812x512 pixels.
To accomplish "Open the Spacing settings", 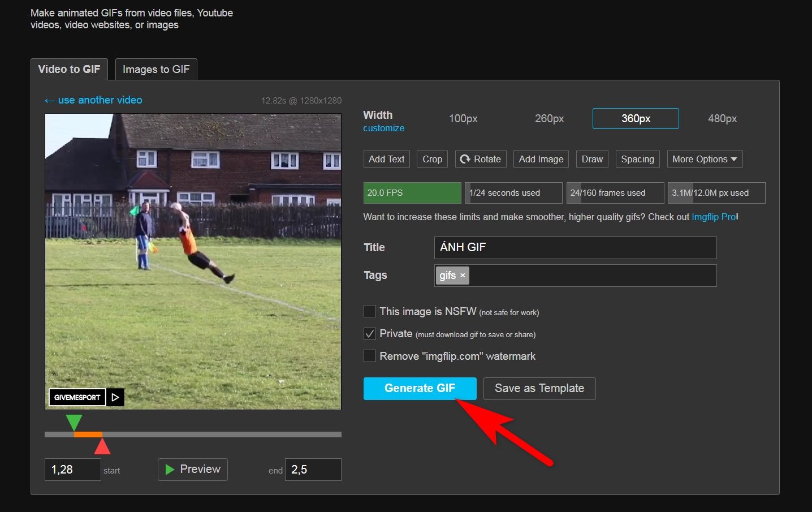I will (637, 159).
